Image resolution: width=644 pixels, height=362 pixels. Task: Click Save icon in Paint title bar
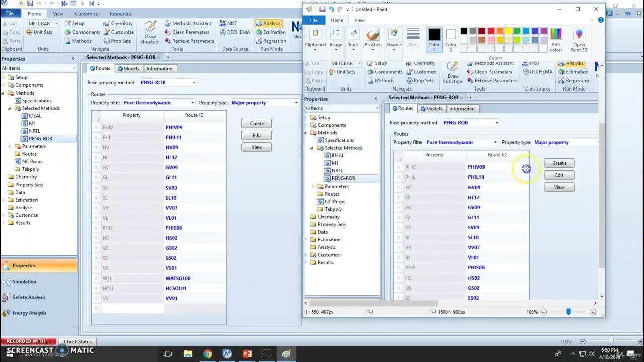[322, 9]
